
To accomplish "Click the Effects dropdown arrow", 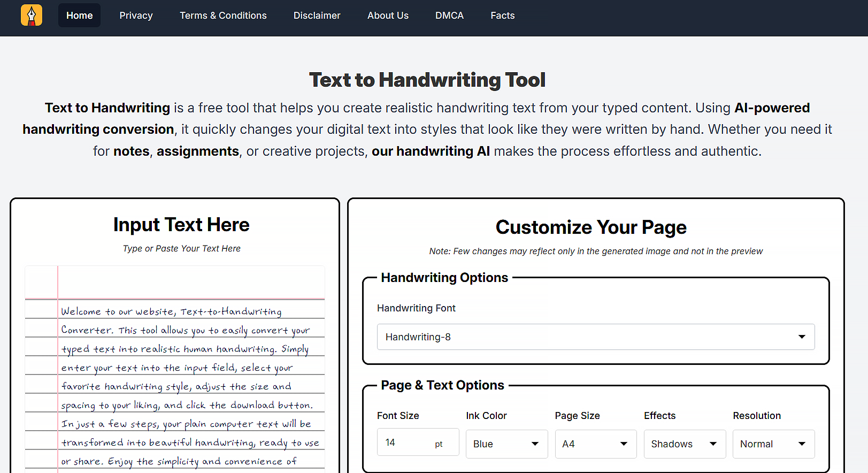I will pos(713,444).
